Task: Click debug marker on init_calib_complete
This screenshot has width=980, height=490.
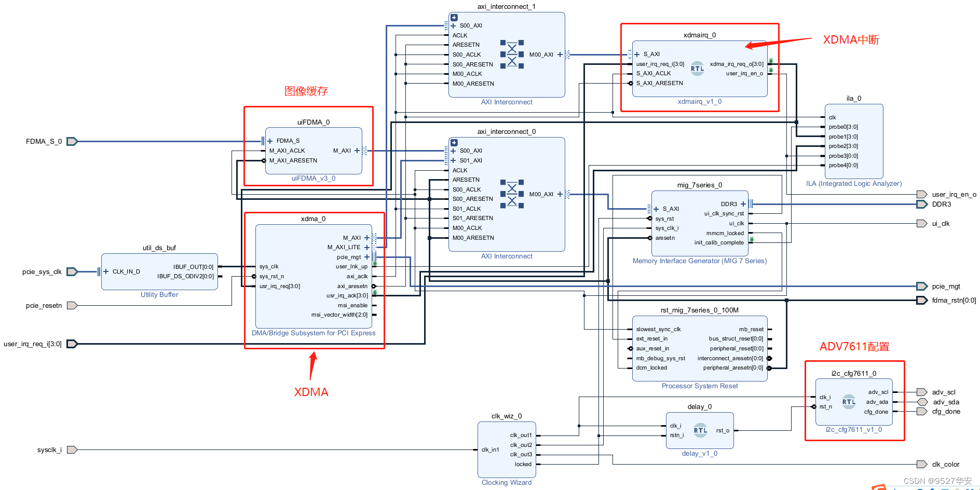Action: [752, 239]
